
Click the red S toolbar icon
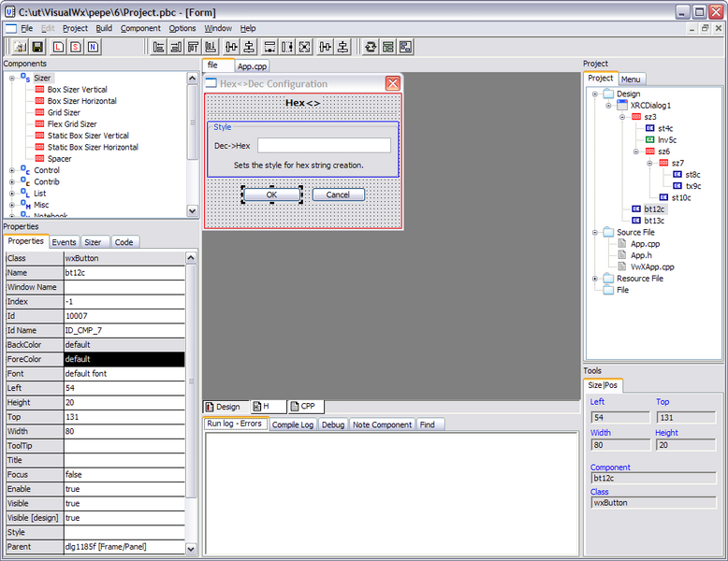(x=76, y=47)
